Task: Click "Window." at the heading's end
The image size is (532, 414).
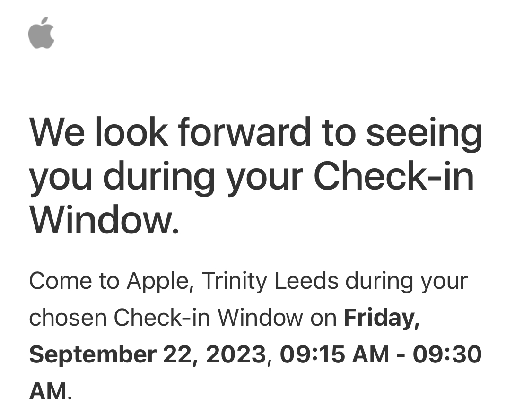Action: coord(105,220)
